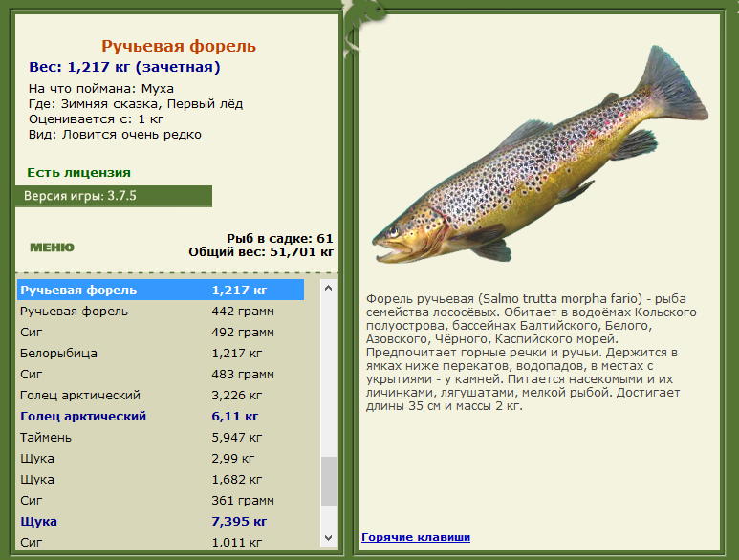Screen dimensions: 739x560
Task: Select Белорыбица 1,217 кг row
Action: (x=161, y=354)
